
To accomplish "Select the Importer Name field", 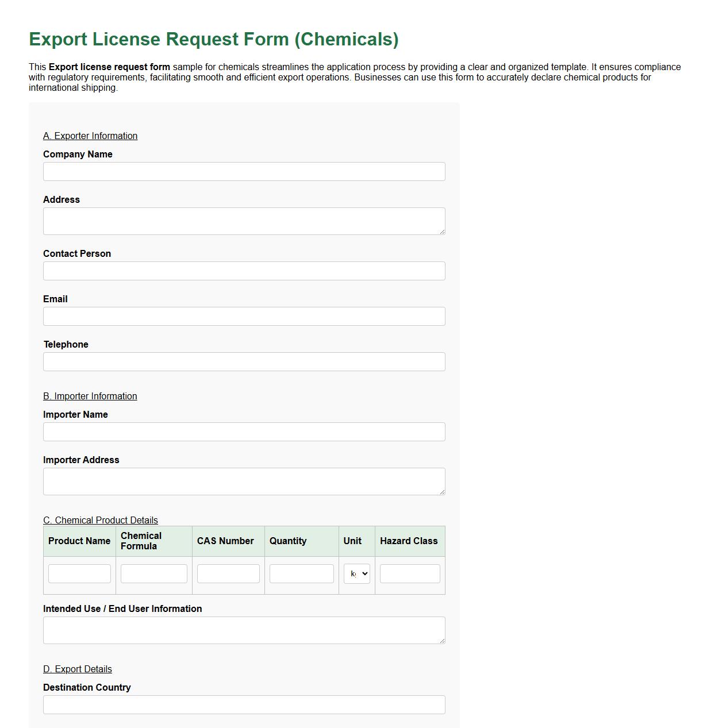I will [x=244, y=432].
